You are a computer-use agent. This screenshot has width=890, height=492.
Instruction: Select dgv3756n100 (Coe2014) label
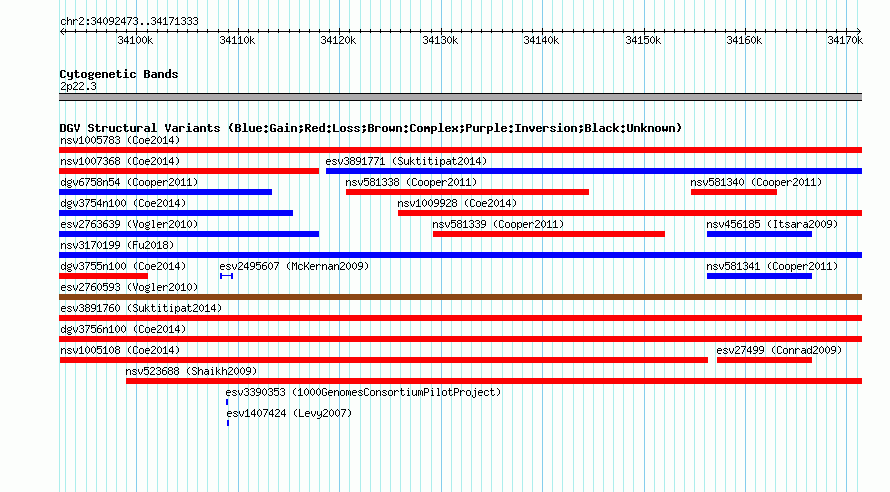(x=123, y=329)
